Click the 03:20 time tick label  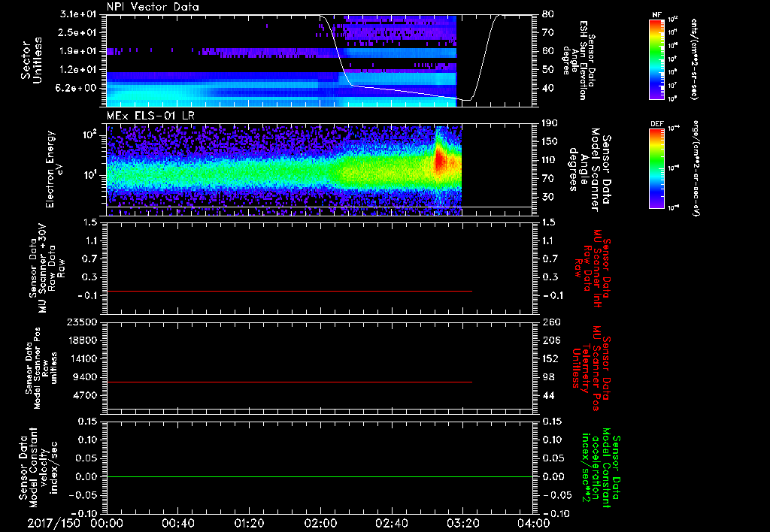(x=463, y=523)
